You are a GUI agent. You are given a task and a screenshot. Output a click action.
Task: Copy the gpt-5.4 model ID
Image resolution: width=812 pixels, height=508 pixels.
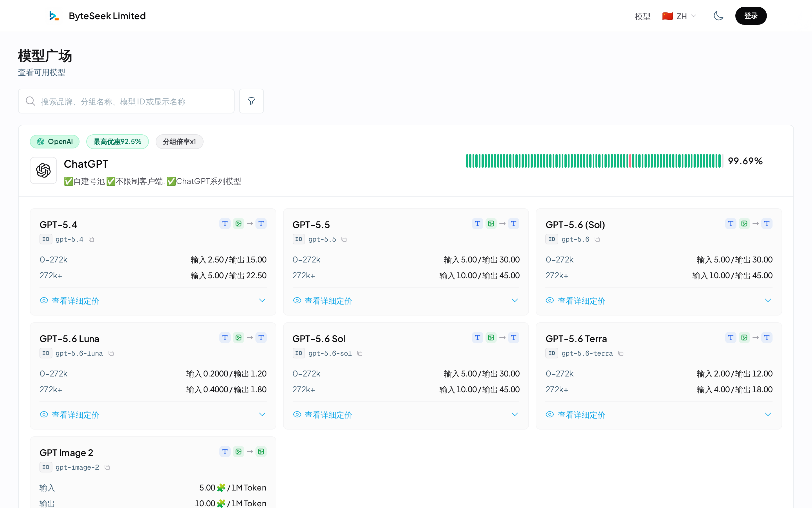[x=91, y=239]
